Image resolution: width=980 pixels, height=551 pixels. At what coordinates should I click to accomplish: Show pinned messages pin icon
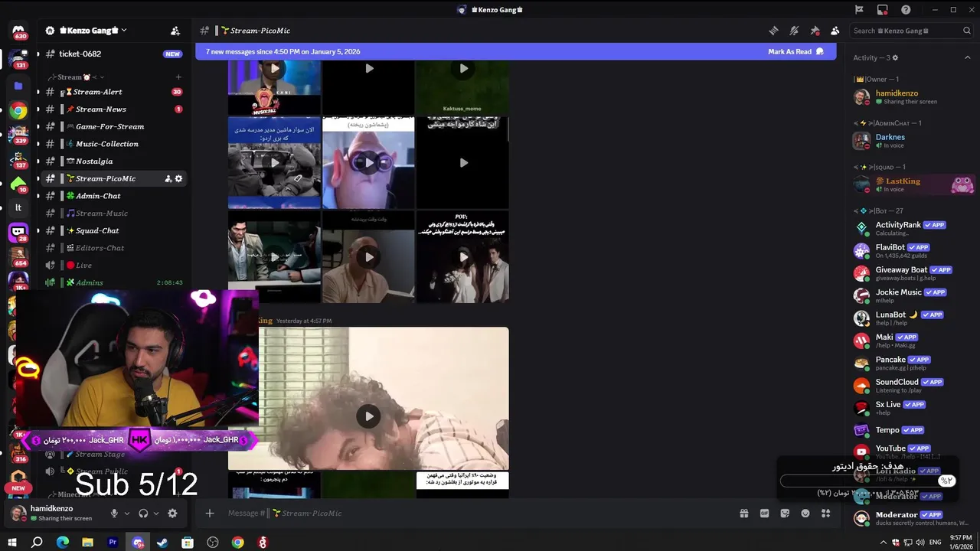(x=815, y=31)
